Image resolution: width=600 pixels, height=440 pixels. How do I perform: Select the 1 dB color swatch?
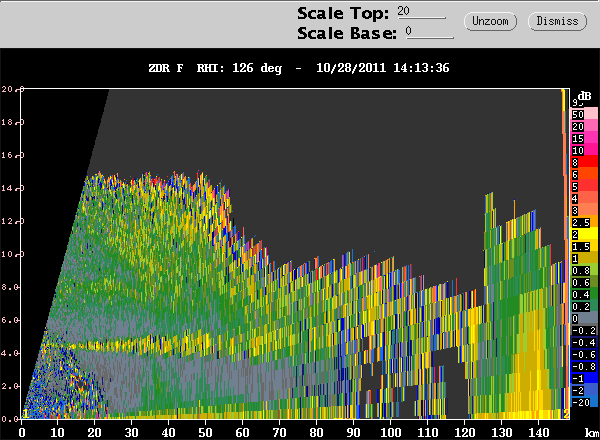584,258
